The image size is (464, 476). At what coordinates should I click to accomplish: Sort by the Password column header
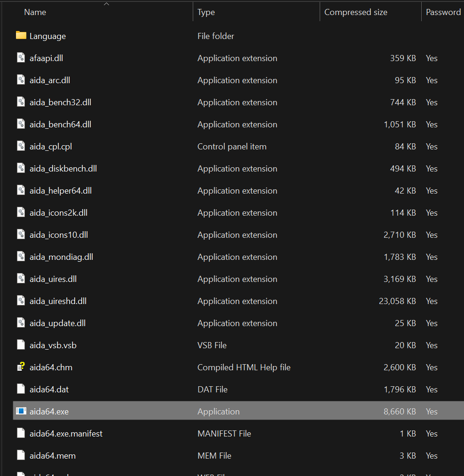(443, 12)
